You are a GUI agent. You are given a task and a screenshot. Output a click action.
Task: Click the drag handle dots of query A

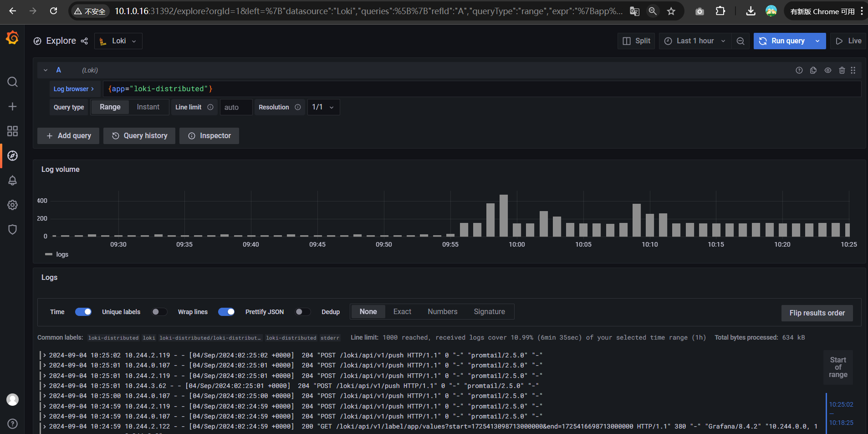pos(853,70)
